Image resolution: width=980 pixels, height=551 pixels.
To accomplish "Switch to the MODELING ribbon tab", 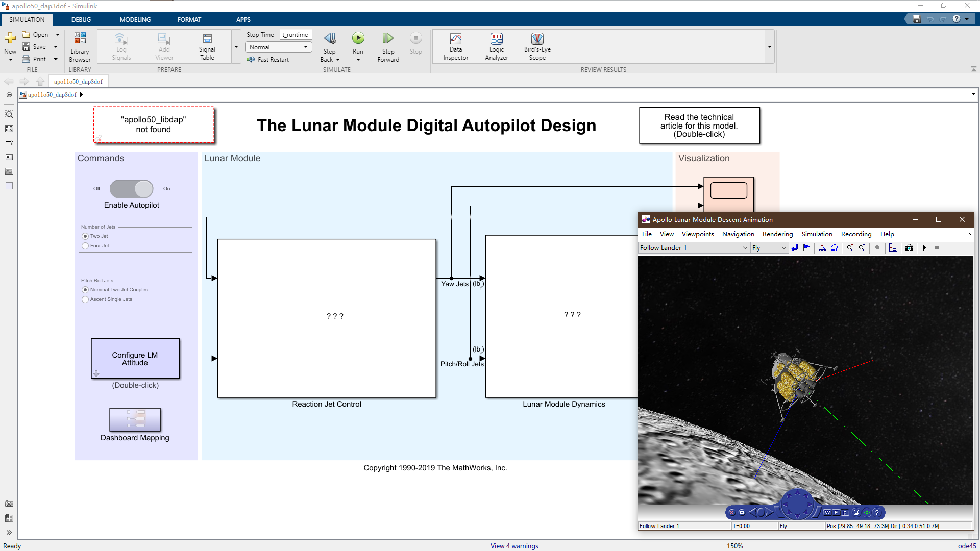I will (135, 19).
